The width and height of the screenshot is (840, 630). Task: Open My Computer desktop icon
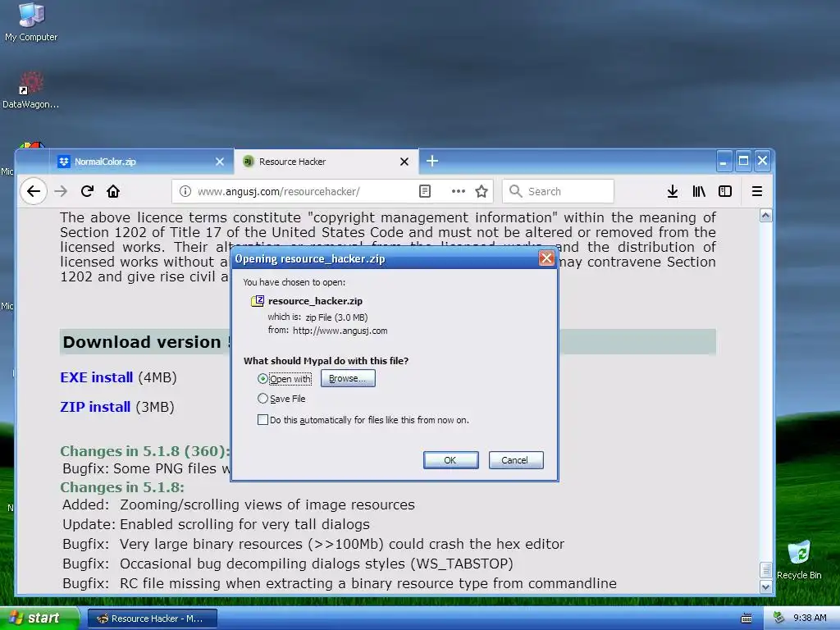(x=31, y=22)
